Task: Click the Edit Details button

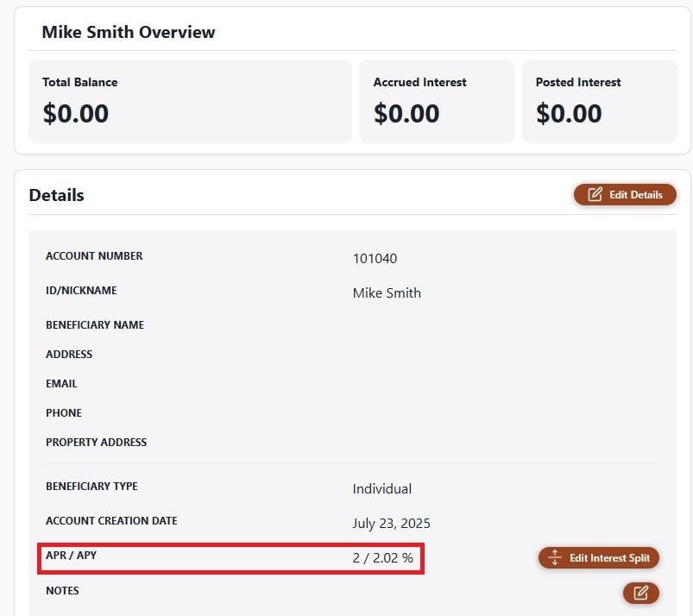Action: click(625, 195)
